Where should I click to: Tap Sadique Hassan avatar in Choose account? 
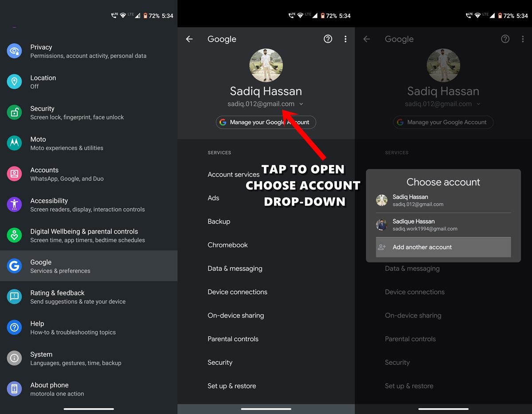point(382,225)
